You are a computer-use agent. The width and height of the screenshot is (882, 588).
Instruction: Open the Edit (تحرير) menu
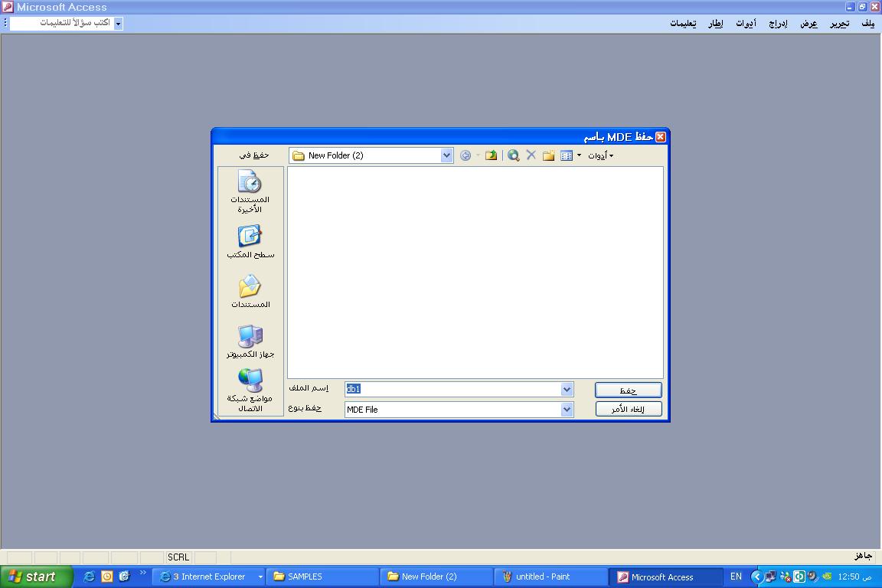(x=840, y=24)
